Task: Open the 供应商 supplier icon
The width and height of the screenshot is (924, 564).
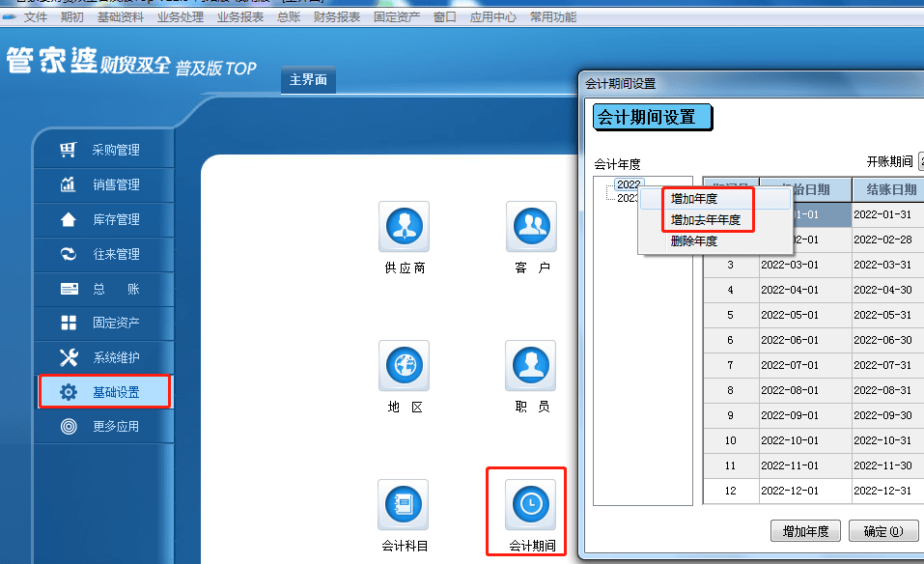Action: pos(404,226)
